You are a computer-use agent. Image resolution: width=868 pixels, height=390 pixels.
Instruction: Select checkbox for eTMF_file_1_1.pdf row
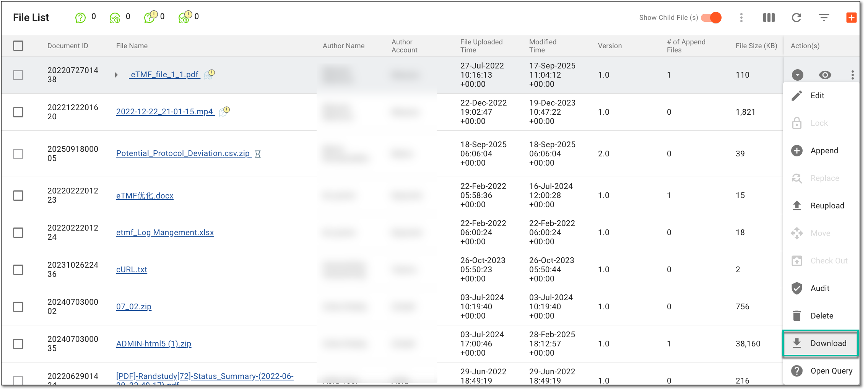tap(18, 75)
